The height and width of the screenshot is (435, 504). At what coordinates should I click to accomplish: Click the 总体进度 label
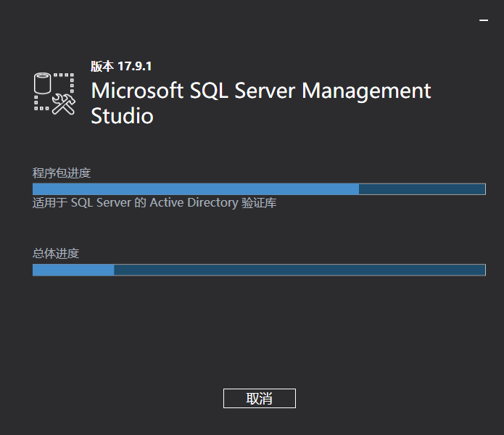56,254
